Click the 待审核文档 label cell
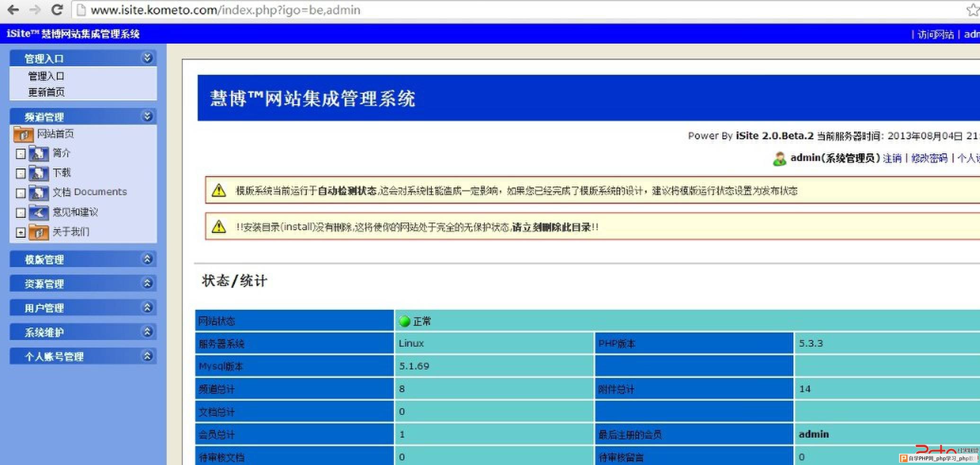The height and width of the screenshot is (465, 980). (x=294, y=456)
